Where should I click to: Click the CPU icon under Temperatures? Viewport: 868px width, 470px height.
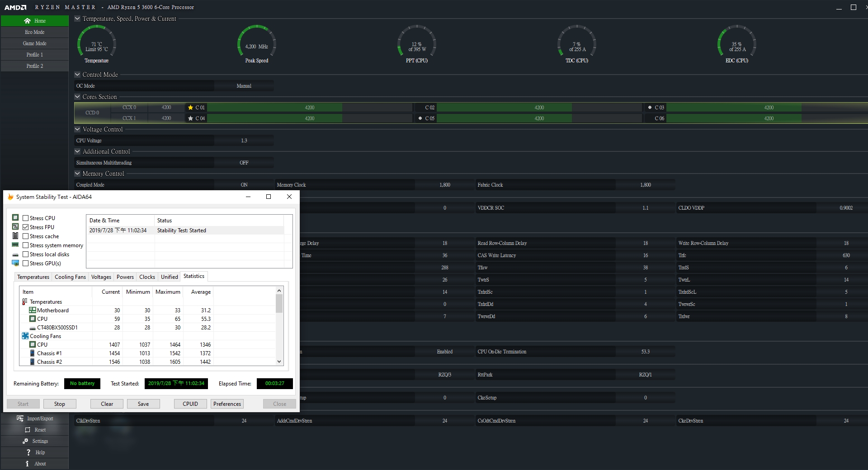coord(32,319)
